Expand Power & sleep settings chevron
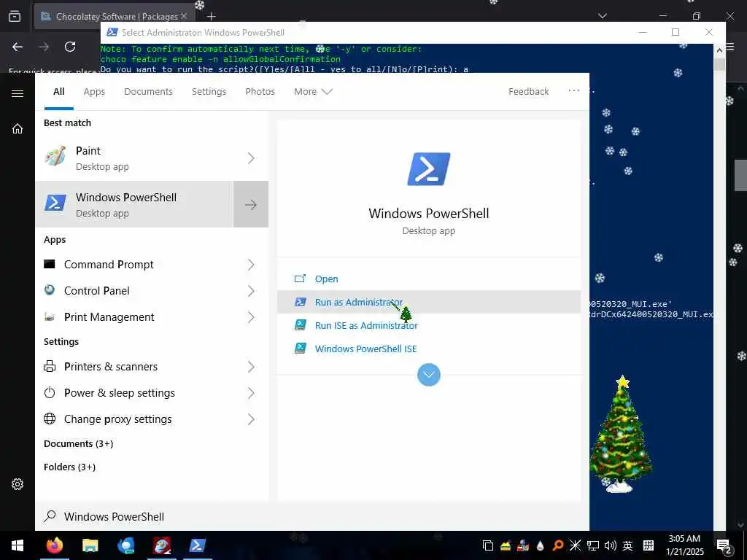 (251, 392)
